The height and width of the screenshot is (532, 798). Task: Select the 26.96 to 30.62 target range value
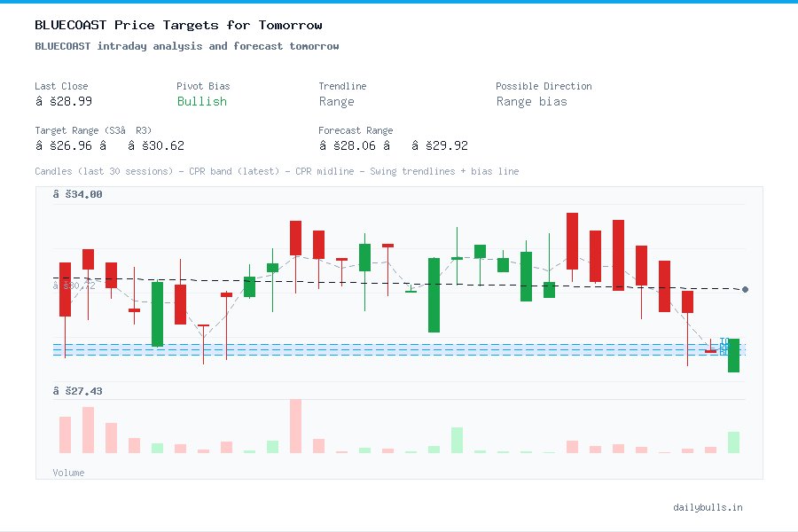coord(109,145)
